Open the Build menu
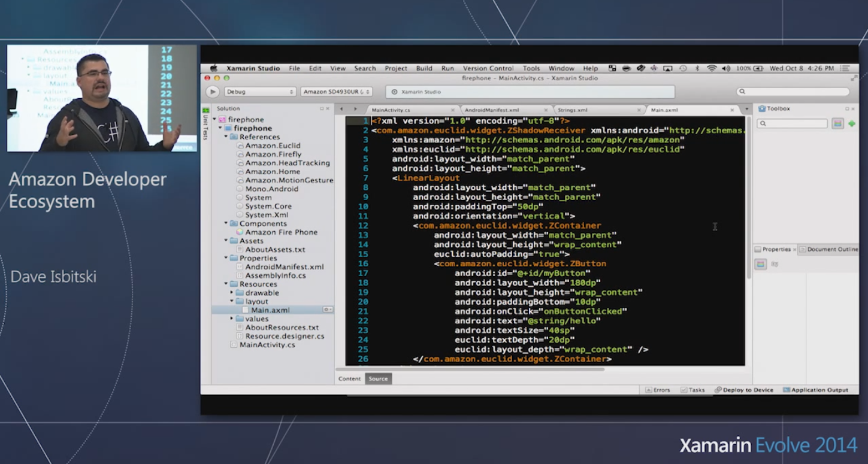Image resolution: width=868 pixels, height=464 pixels. [424, 68]
